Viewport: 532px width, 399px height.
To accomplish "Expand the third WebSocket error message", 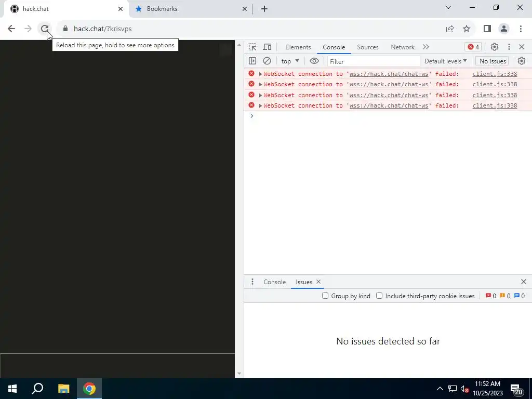I will pos(260,96).
